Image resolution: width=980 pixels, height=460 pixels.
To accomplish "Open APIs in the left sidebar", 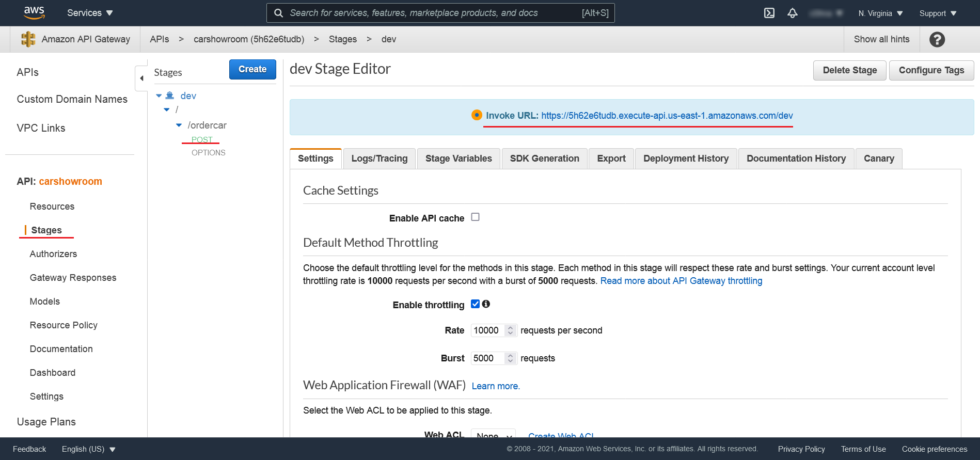I will click(28, 72).
